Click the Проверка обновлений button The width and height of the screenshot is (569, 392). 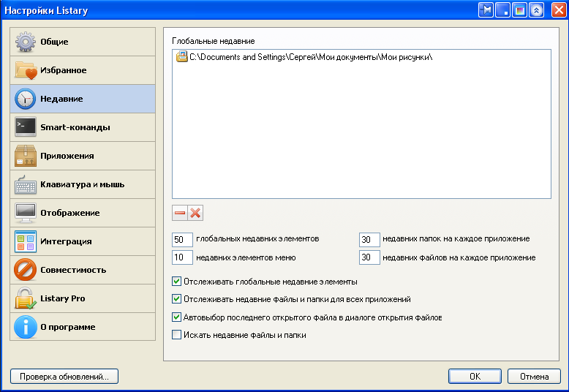(x=64, y=377)
